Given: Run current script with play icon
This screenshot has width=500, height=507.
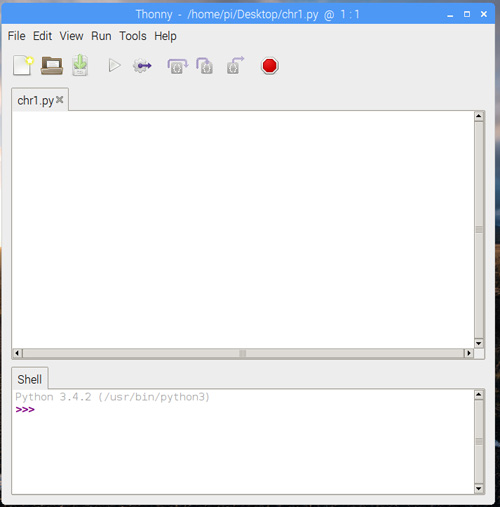Looking at the screenshot, I should click(114, 65).
